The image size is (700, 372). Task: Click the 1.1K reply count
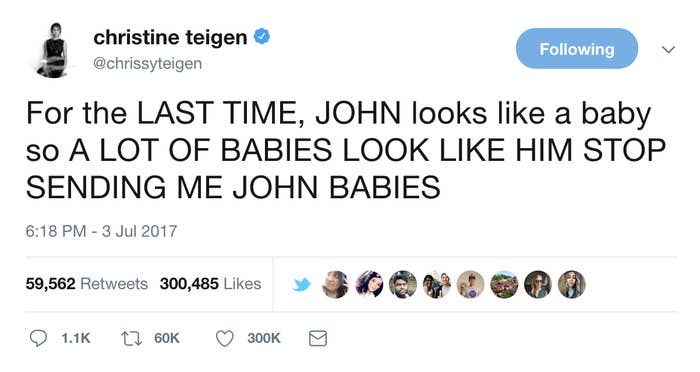click(76, 339)
